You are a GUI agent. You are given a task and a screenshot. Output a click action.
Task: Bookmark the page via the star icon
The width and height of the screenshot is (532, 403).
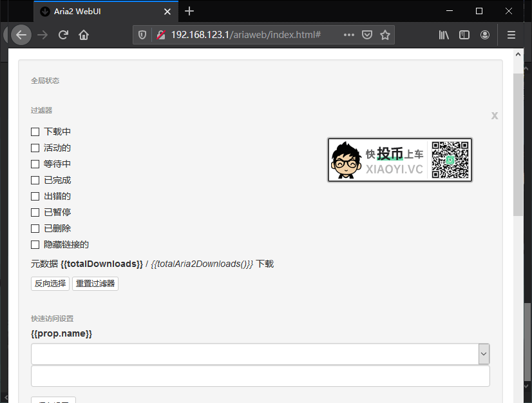(385, 34)
